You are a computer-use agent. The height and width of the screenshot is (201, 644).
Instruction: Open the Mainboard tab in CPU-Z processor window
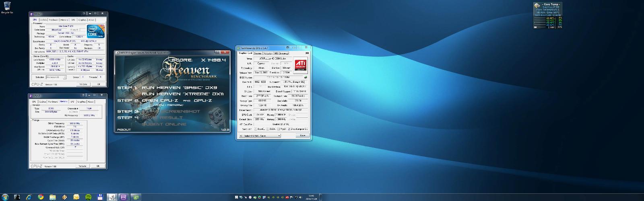coord(54,20)
